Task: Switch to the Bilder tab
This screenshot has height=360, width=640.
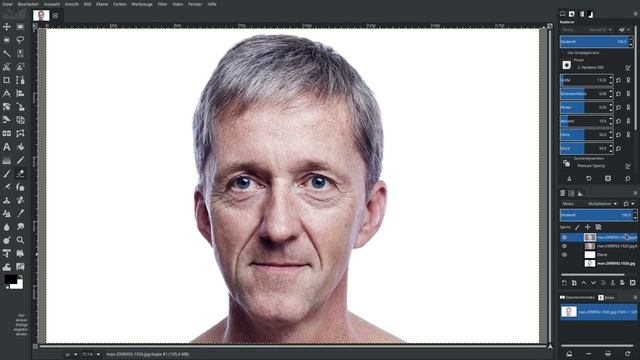Action: click(607, 298)
